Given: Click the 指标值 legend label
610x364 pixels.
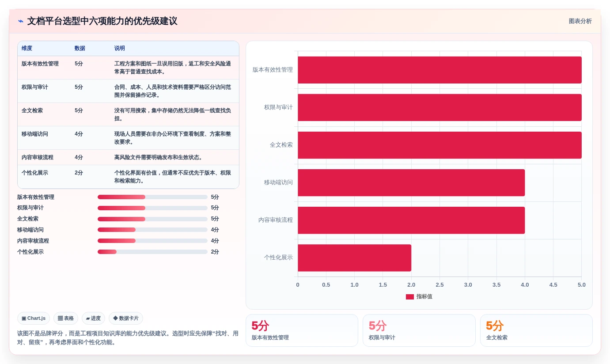Looking at the screenshot, I should click(x=424, y=297).
